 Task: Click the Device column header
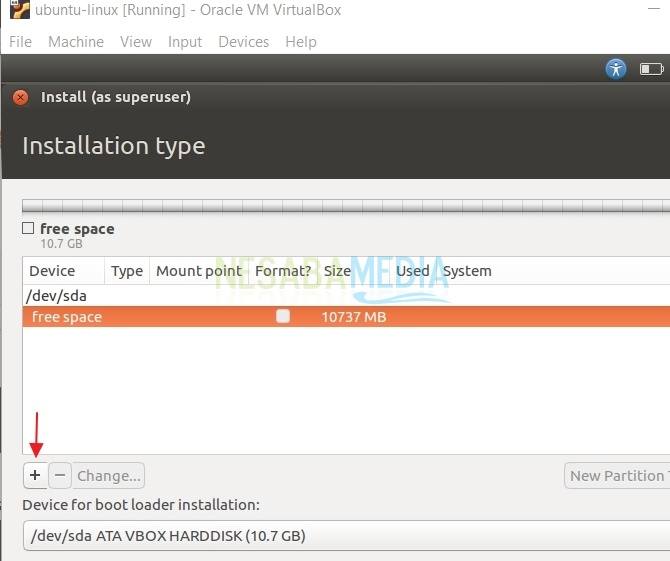pyautogui.click(x=63, y=271)
